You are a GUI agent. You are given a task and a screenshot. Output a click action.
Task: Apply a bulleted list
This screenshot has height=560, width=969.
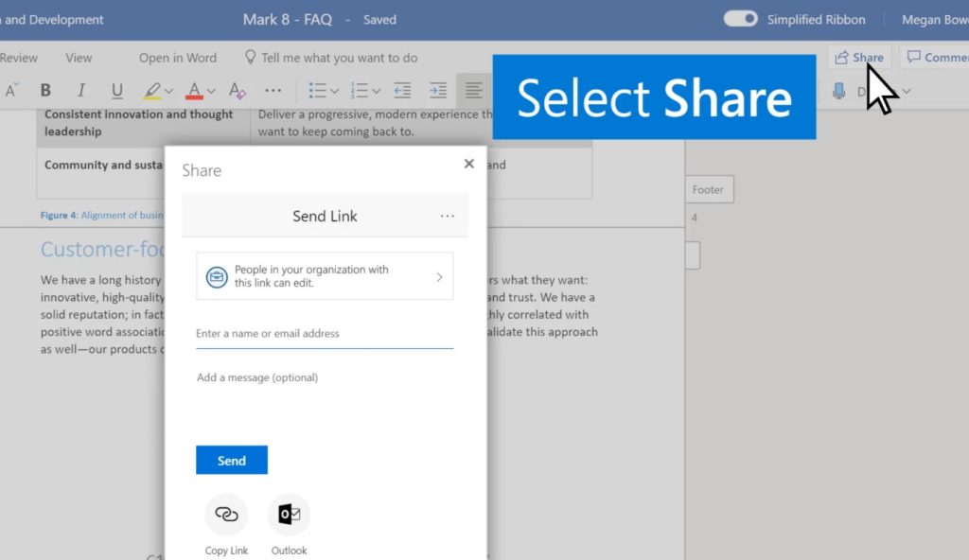pos(318,90)
